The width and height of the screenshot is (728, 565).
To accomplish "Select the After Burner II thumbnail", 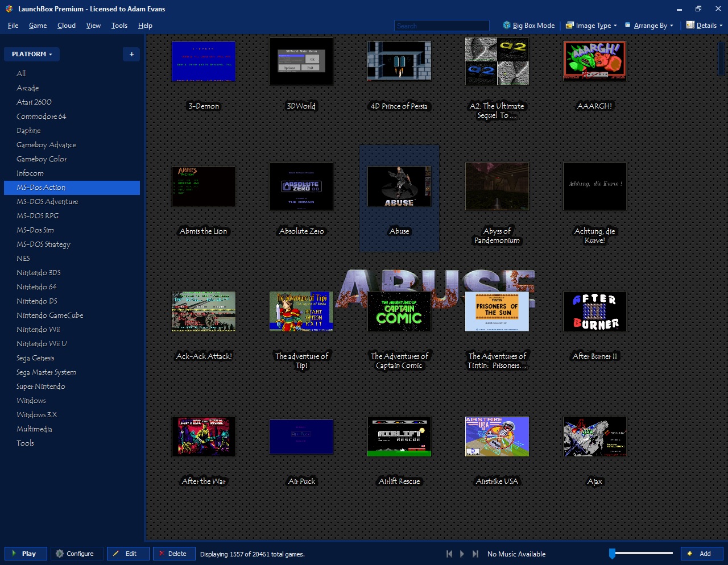I will pyautogui.click(x=595, y=311).
